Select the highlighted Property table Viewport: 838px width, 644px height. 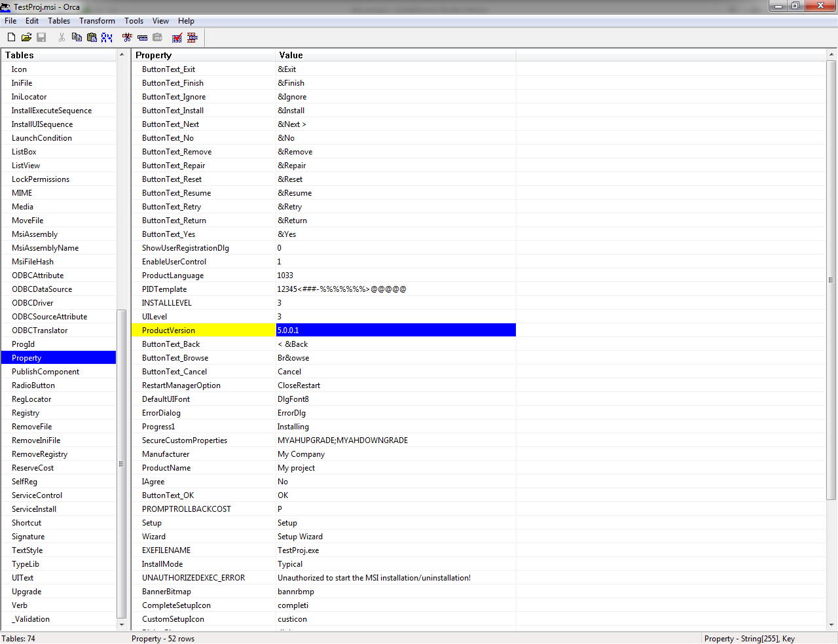(x=58, y=358)
